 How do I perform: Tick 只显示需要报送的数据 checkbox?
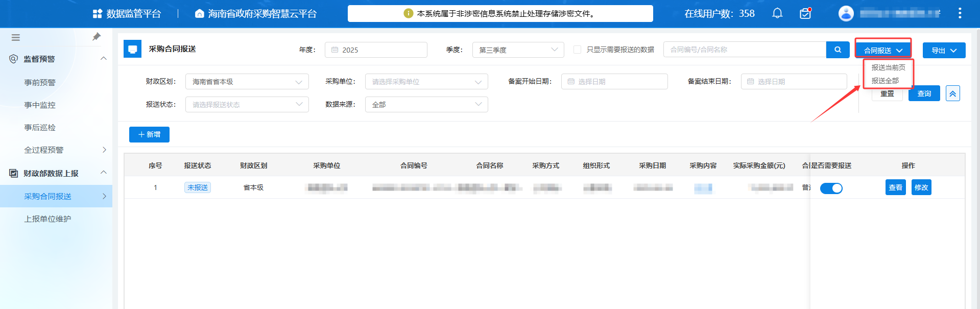click(577, 50)
